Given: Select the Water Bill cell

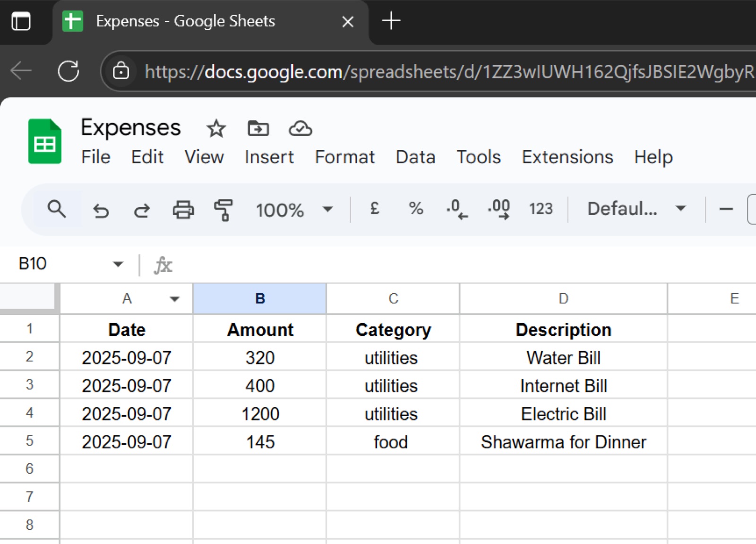Looking at the screenshot, I should pyautogui.click(x=564, y=357).
